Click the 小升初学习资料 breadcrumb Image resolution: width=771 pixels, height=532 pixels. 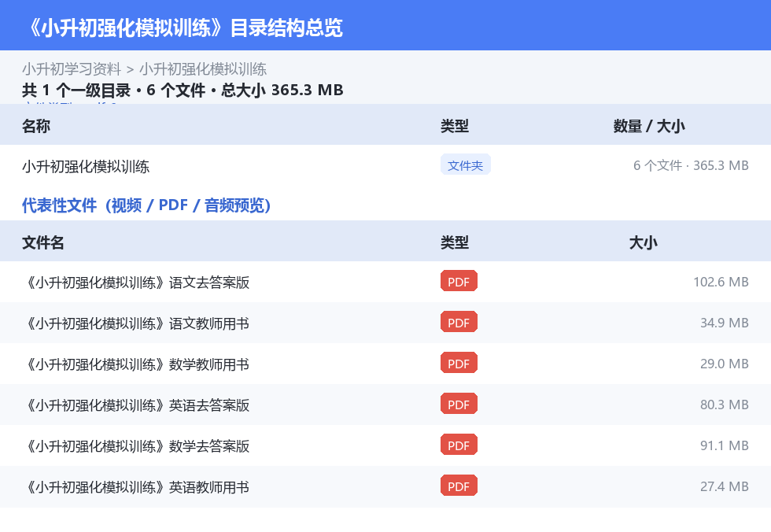click(x=72, y=68)
